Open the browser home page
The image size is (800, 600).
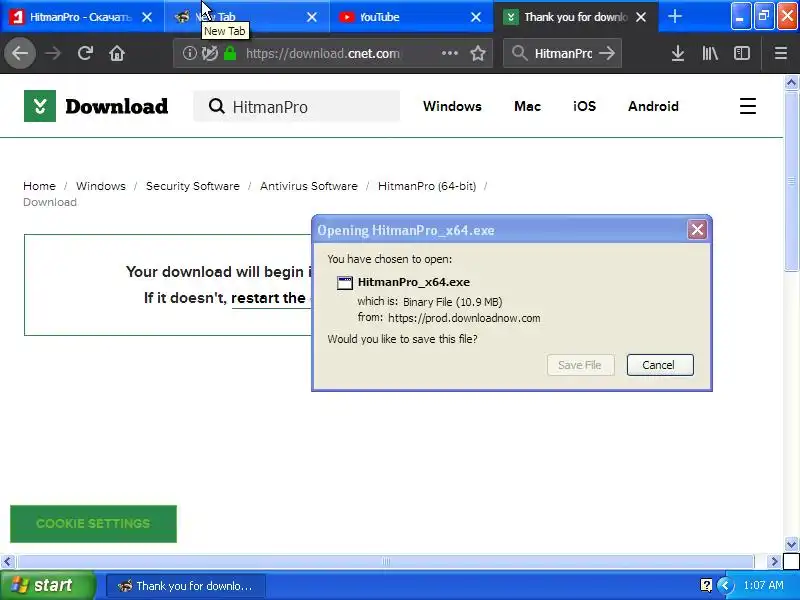click(117, 53)
